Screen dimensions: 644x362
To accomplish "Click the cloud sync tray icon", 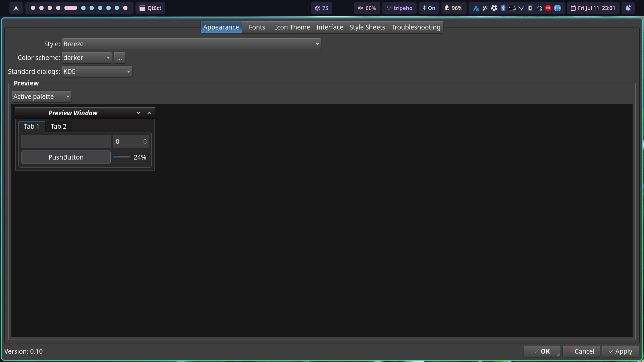I will tap(539, 8).
